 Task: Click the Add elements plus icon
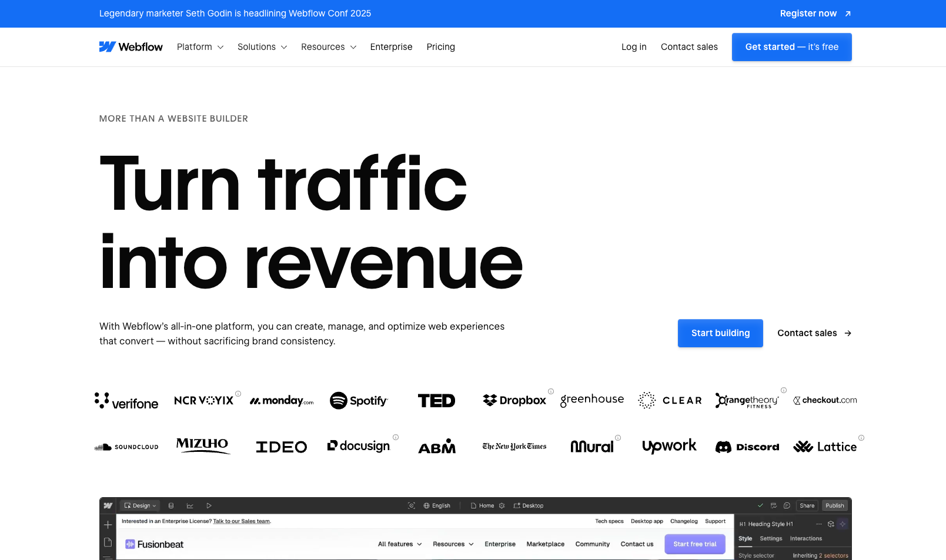point(108,525)
